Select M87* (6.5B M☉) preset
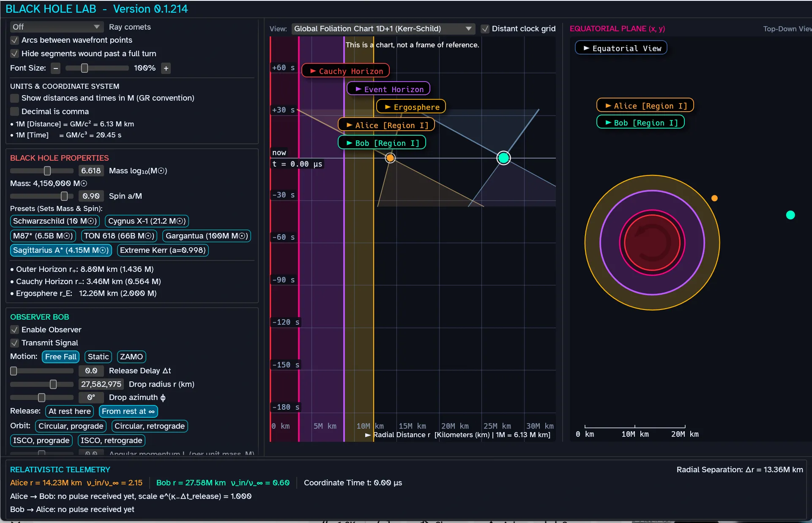This screenshot has width=812, height=523. pyautogui.click(x=43, y=236)
